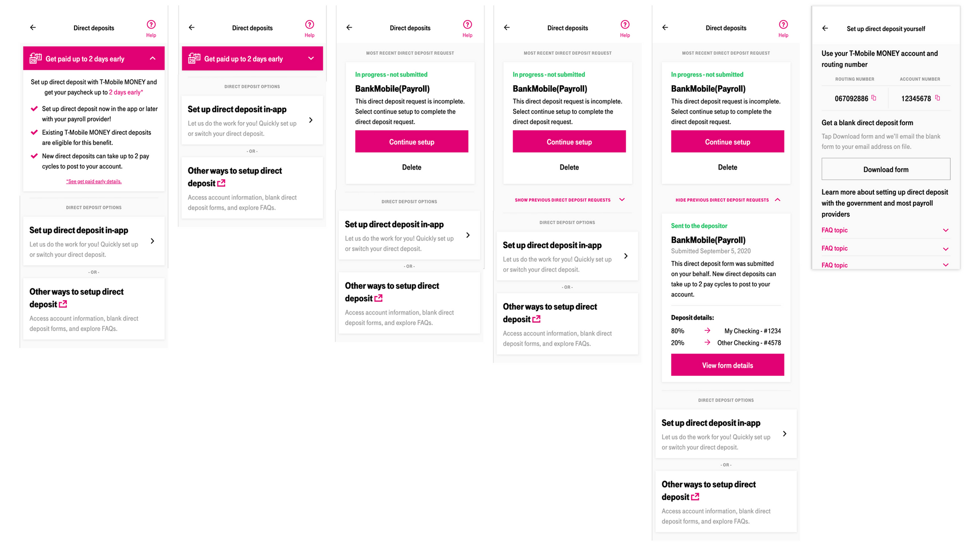
Task: Open Set up direct deposit in-app on first screen
Action: tap(94, 241)
